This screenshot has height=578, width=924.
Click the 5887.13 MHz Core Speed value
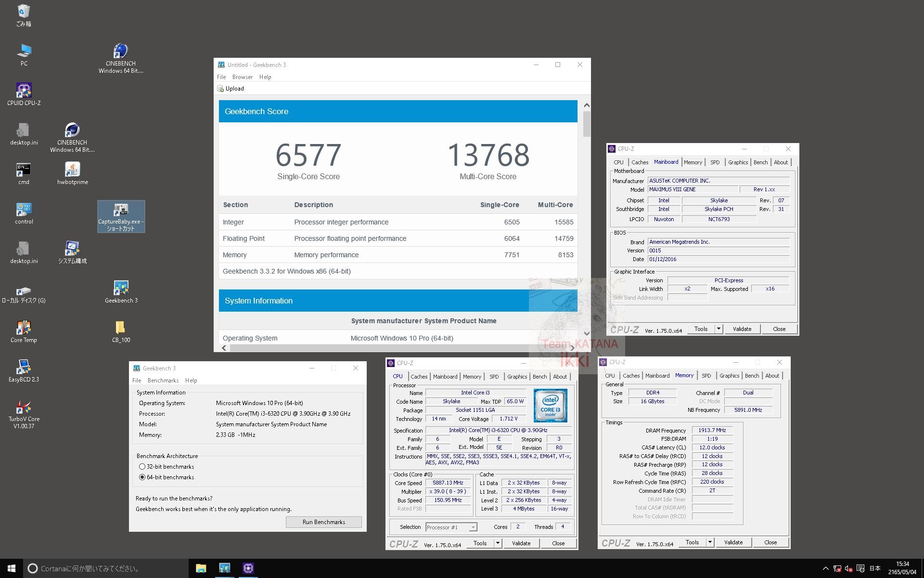click(448, 483)
